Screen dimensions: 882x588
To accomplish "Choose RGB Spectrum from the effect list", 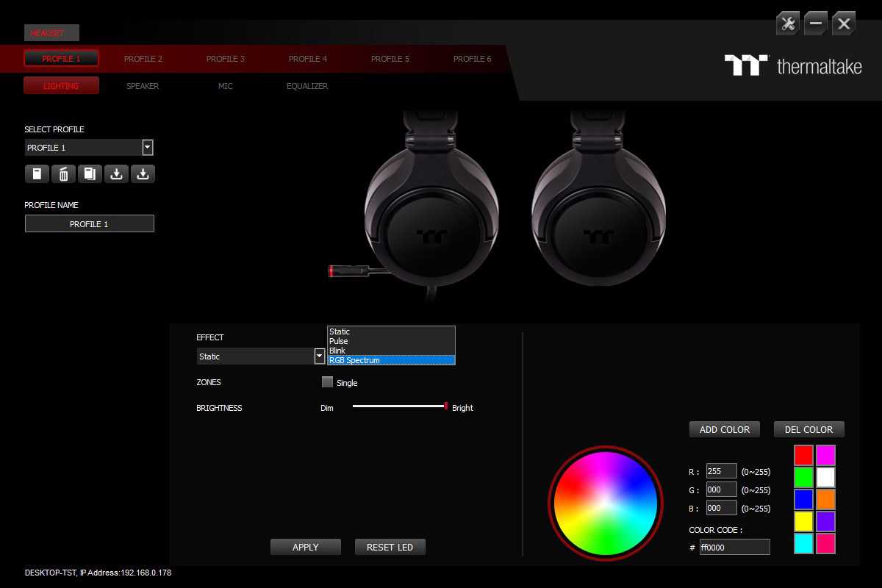I will [x=390, y=360].
